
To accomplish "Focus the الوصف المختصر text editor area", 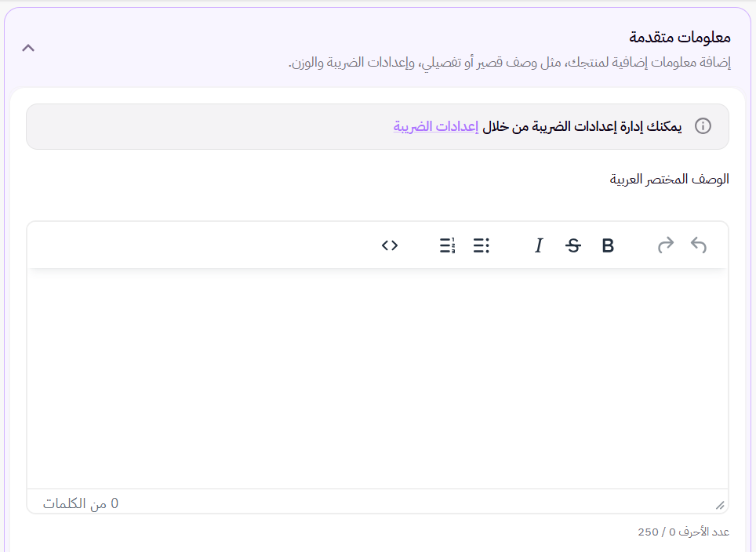I will [x=377, y=379].
